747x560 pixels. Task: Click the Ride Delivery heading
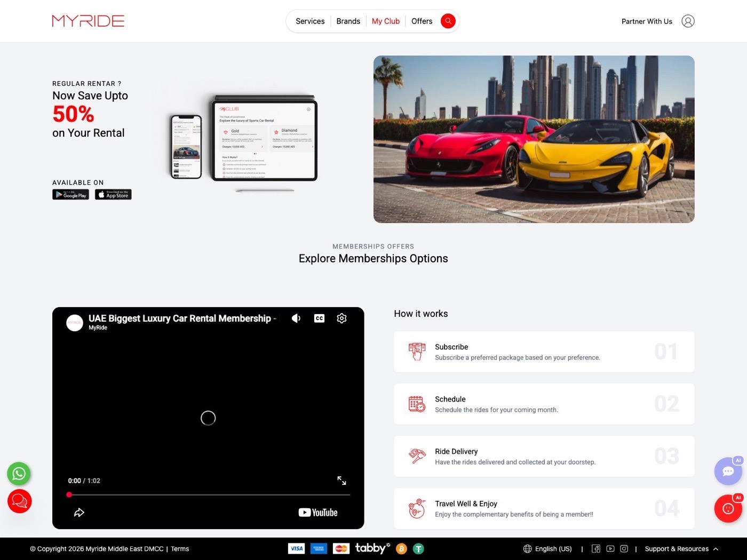(x=456, y=451)
